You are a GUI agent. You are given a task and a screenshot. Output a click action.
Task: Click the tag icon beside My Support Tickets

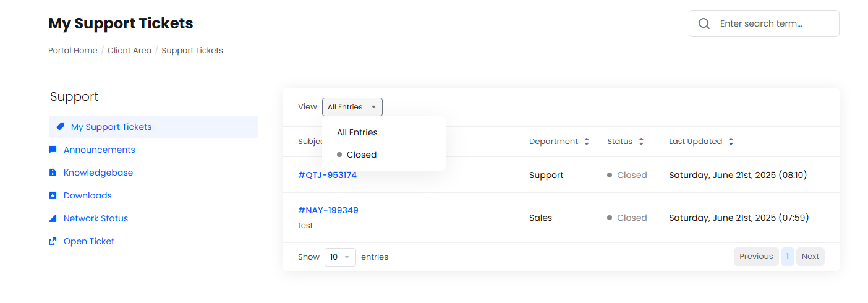pos(60,127)
